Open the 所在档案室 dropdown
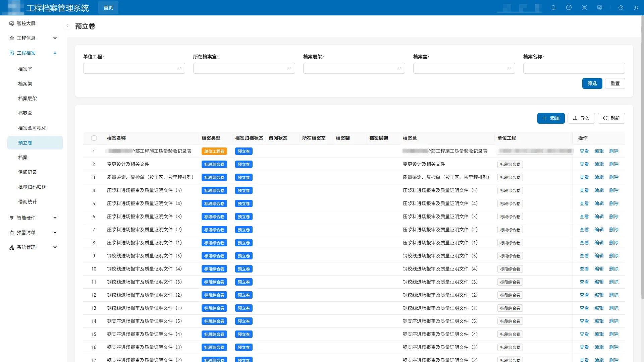Screen dimensions: 644x362 pyautogui.click(x=244, y=68)
